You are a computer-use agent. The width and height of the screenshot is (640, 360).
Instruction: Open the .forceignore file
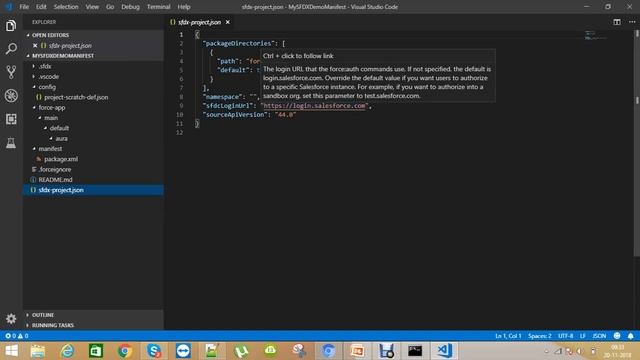click(x=55, y=169)
